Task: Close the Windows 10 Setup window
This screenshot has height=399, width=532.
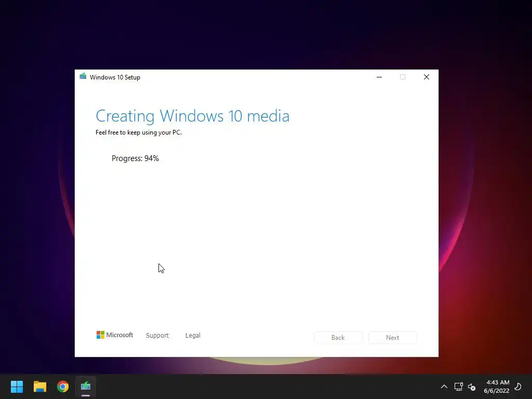Action: (427, 77)
